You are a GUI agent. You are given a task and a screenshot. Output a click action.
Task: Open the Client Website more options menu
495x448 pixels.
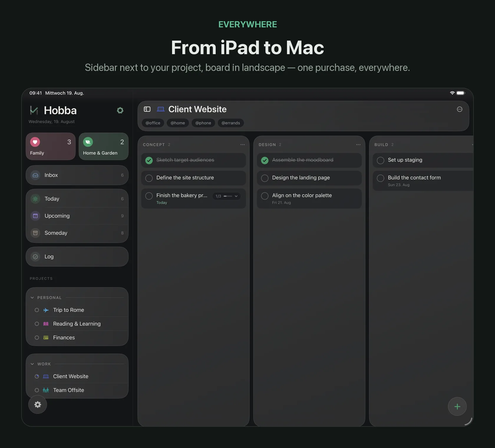459,109
